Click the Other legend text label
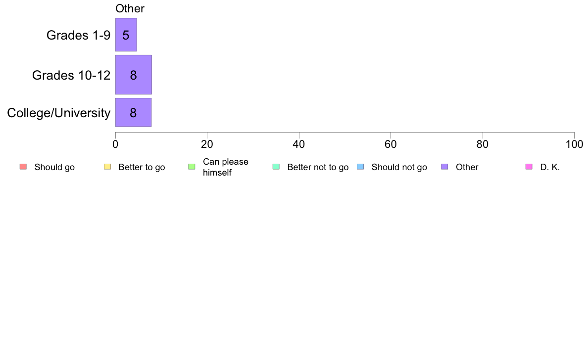The height and width of the screenshot is (364, 588). [467, 167]
